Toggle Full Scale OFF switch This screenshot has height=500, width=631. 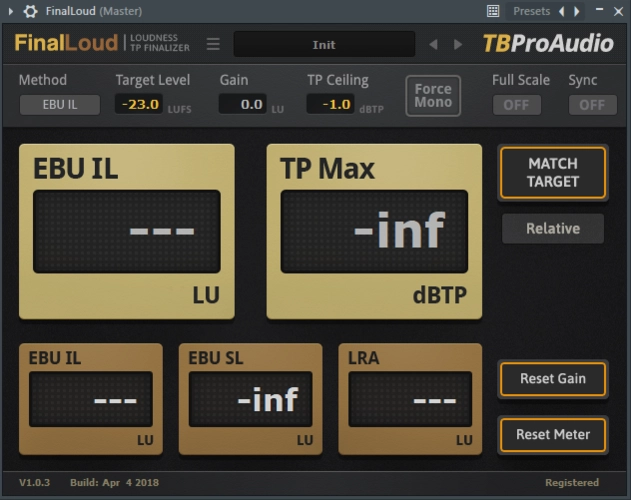pos(517,105)
